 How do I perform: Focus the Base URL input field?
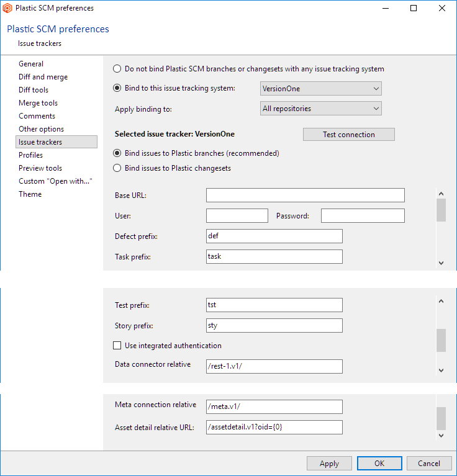[305, 195]
